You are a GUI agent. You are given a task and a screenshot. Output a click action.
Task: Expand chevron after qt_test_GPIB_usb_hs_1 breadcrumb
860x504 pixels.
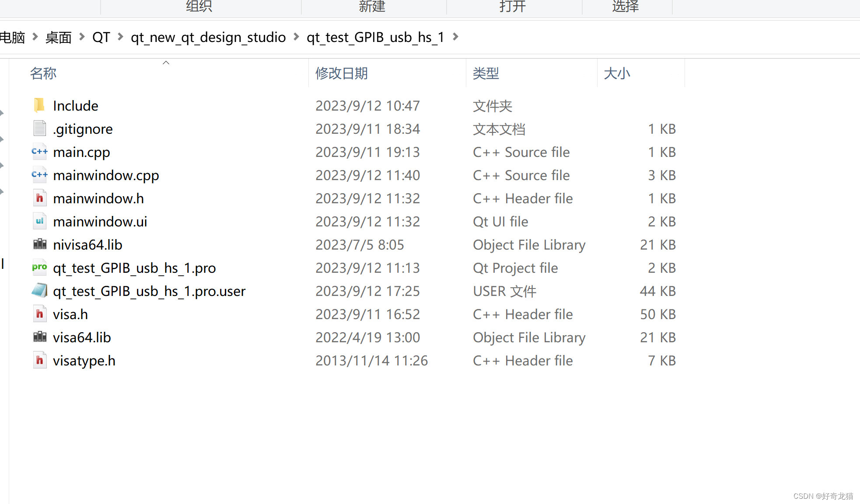click(455, 37)
